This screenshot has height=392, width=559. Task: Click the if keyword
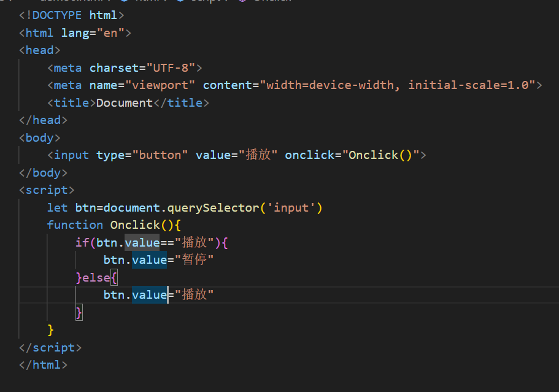82,243
